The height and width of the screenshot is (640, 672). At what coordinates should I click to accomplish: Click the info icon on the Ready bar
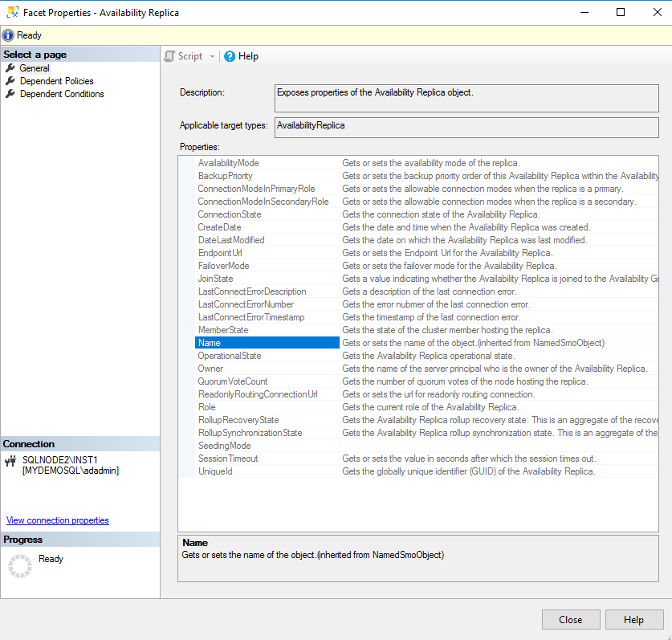coord(8,35)
